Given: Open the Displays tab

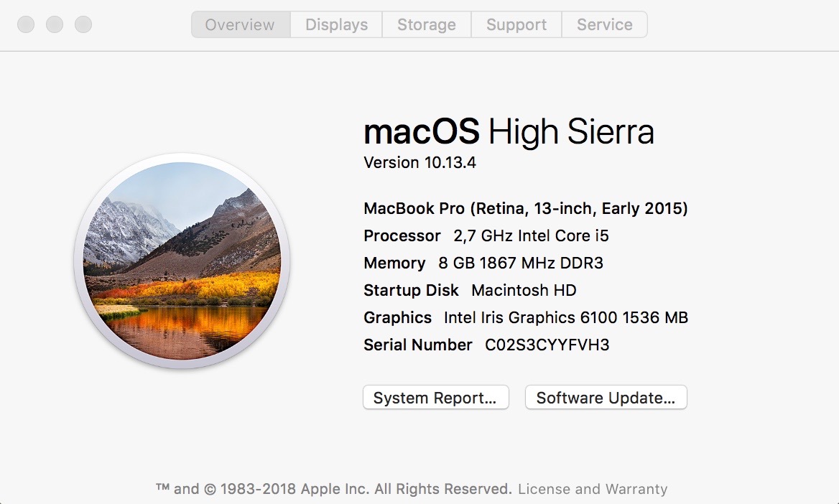Looking at the screenshot, I should (336, 24).
